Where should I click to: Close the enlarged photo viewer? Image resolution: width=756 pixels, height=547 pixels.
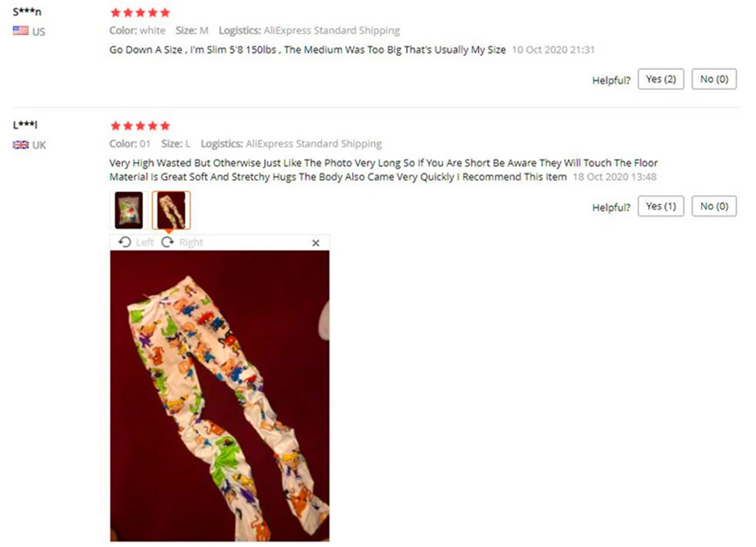click(316, 243)
